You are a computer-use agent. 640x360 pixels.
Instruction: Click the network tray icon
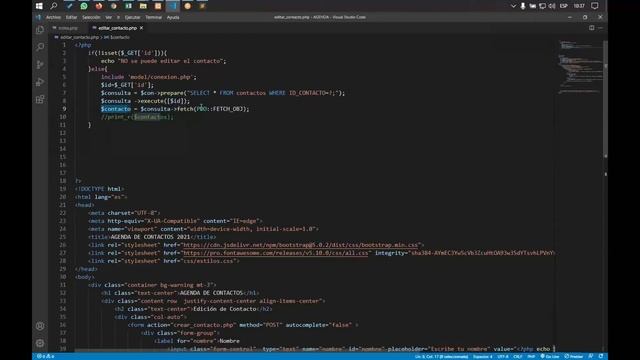pos(542,6)
